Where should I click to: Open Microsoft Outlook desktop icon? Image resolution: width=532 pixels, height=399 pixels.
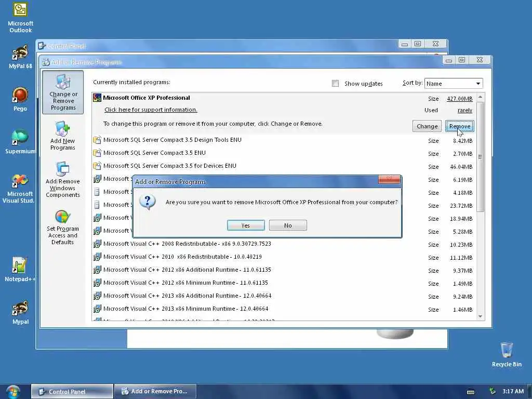coord(20,18)
